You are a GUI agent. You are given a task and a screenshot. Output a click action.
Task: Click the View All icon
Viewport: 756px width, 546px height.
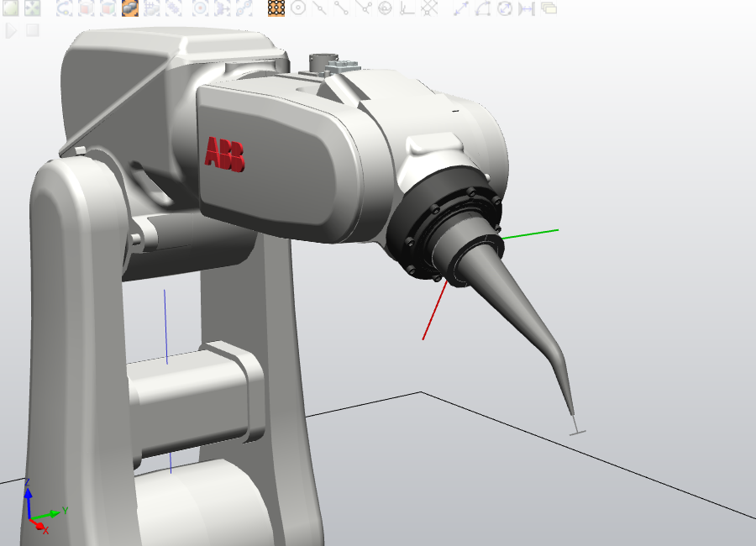pyautogui.click(x=11, y=8)
